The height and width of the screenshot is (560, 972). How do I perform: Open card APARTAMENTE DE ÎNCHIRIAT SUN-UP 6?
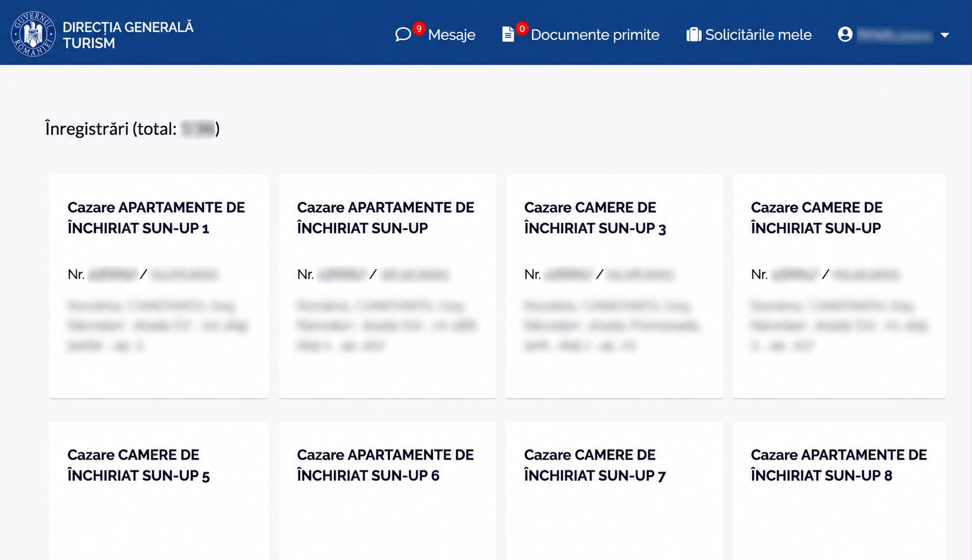(388, 491)
